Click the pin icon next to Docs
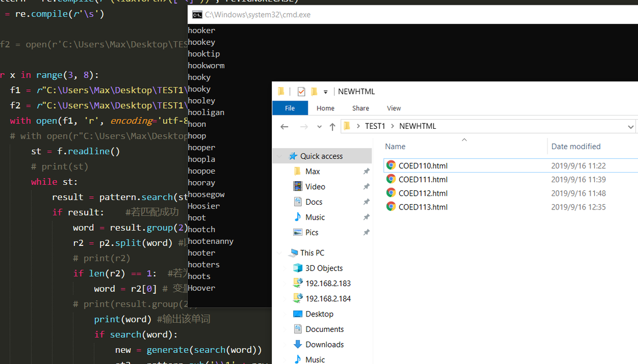Screen dimensions: 638x364 (x=366, y=202)
